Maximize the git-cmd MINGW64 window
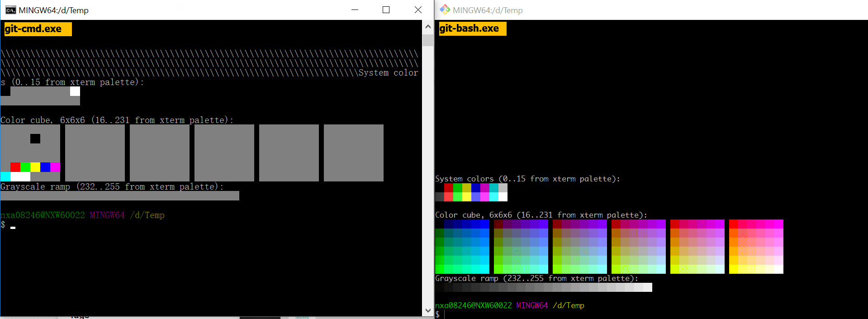Screen dimensions: 868x319 (x=386, y=10)
